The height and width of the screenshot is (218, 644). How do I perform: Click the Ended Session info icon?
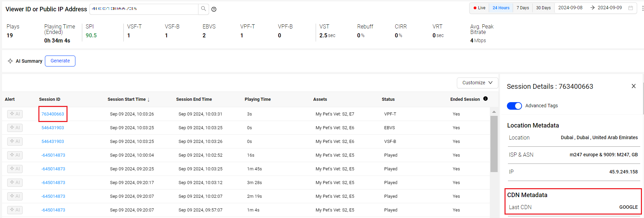485,99
